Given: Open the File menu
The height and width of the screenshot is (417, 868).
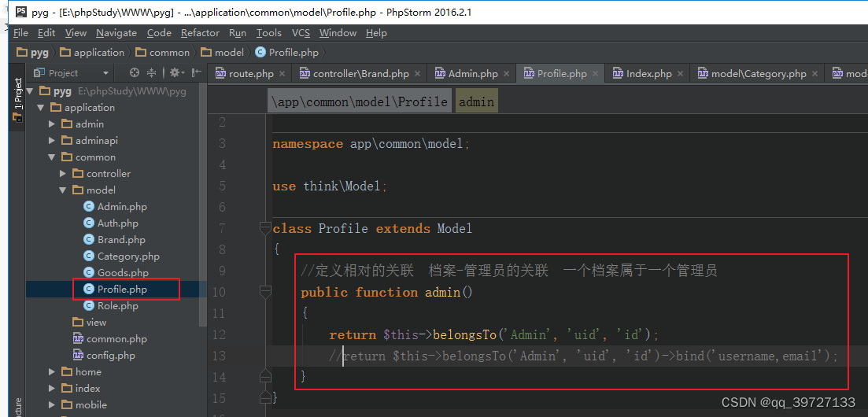Looking at the screenshot, I should tap(20, 33).
